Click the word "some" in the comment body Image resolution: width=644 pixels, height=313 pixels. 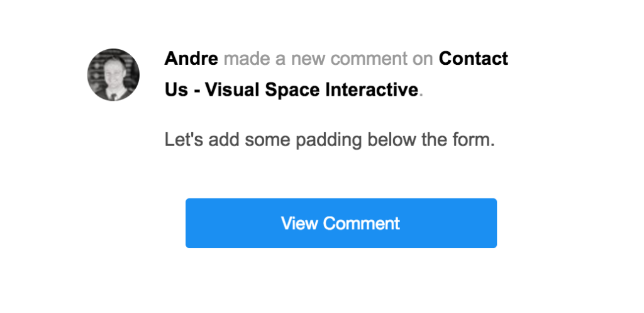[x=265, y=140]
